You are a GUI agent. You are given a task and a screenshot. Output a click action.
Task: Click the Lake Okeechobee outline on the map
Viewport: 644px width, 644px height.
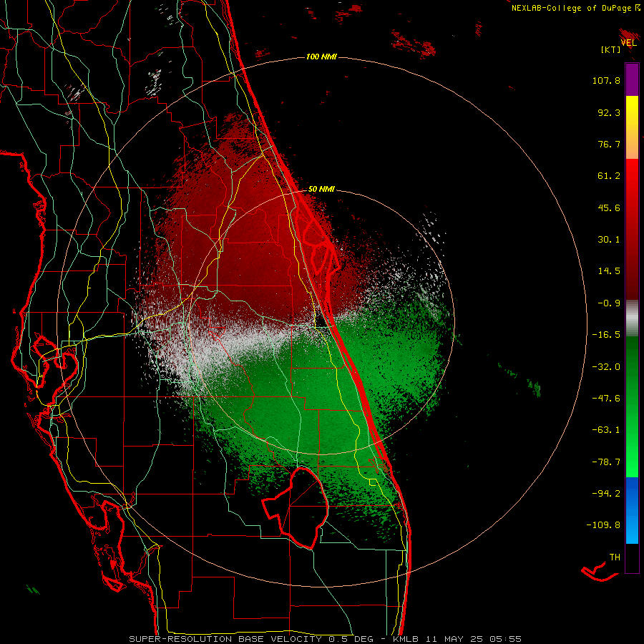click(x=296, y=508)
